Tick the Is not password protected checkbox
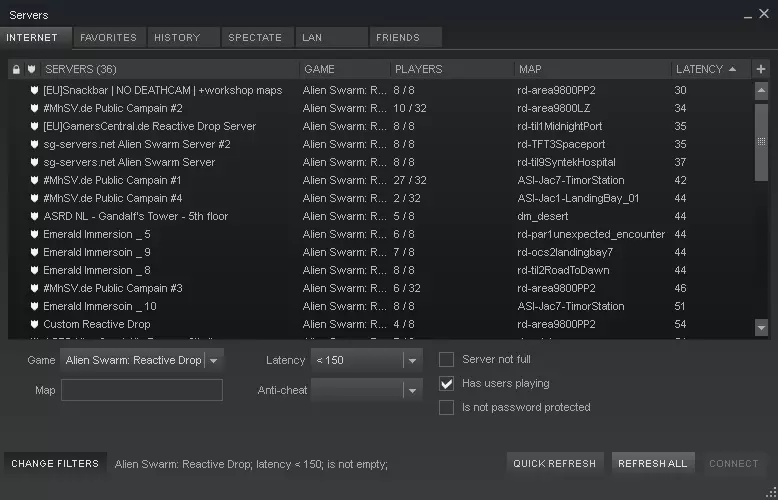This screenshot has height=500, width=778. tap(447, 408)
